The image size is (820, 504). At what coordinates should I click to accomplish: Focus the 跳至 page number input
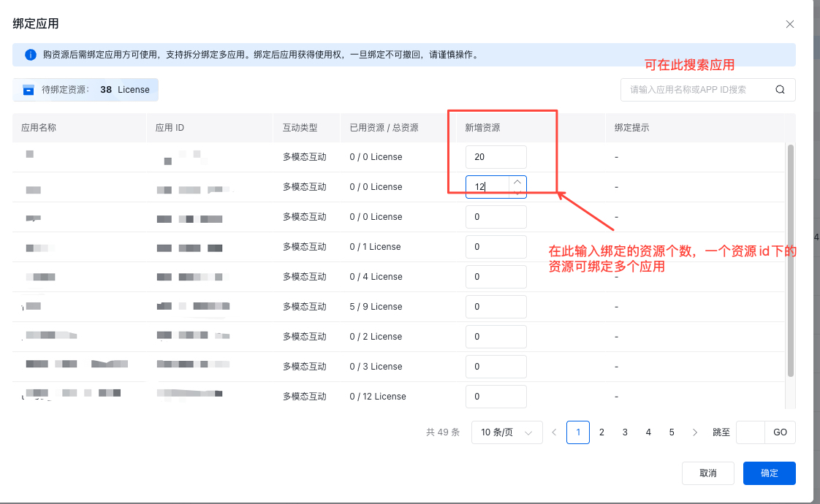click(750, 432)
